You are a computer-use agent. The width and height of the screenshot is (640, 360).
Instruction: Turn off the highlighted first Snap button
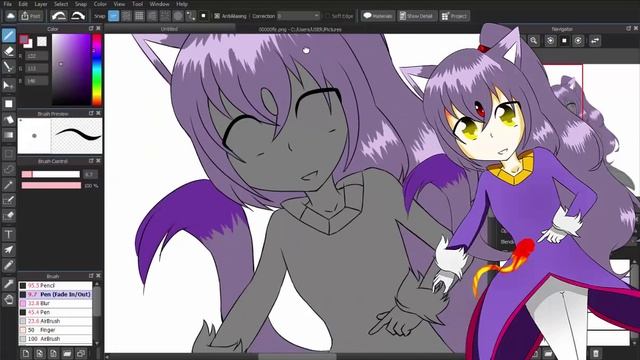coord(113,16)
